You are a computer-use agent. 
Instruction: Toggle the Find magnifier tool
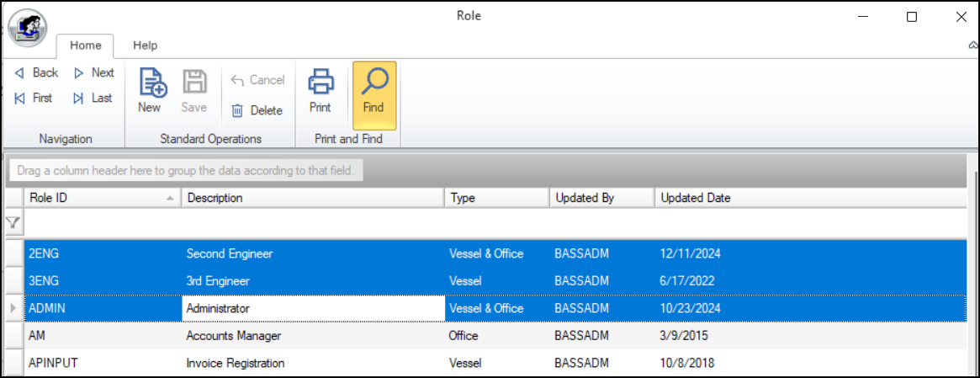373,95
